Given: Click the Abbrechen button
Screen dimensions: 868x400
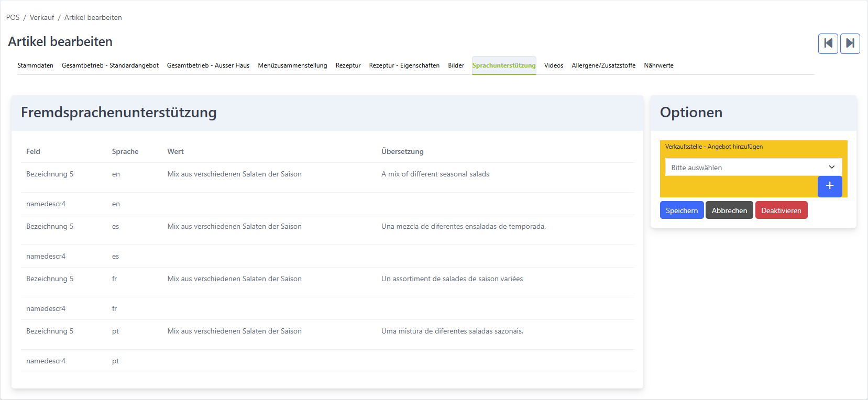Looking at the screenshot, I should pyautogui.click(x=729, y=210).
